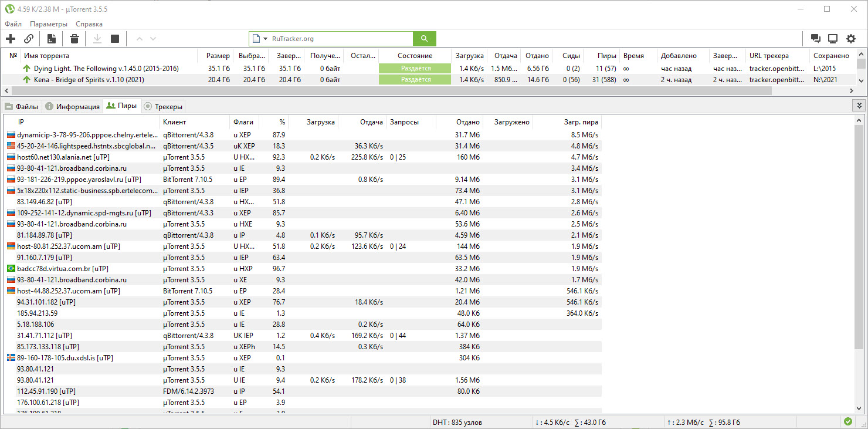This screenshot has width=868, height=429.
Task: Click the Move Up Queue arrow
Action: coord(139,39)
